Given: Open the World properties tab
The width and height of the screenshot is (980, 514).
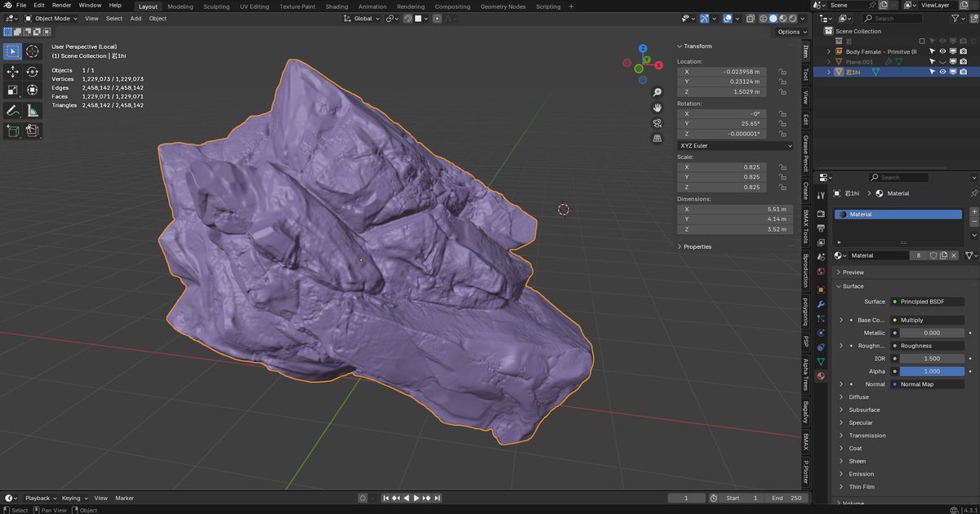Looking at the screenshot, I should (821, 272).
